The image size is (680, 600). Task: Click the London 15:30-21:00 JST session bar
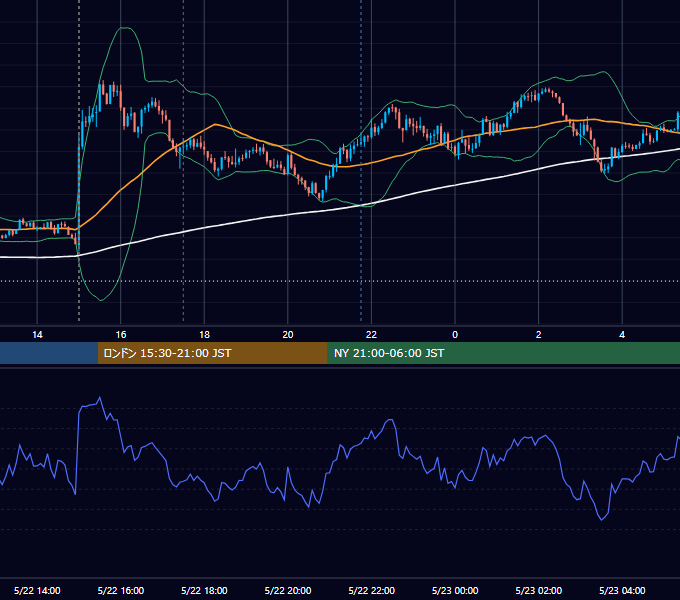tap(212, 353)
